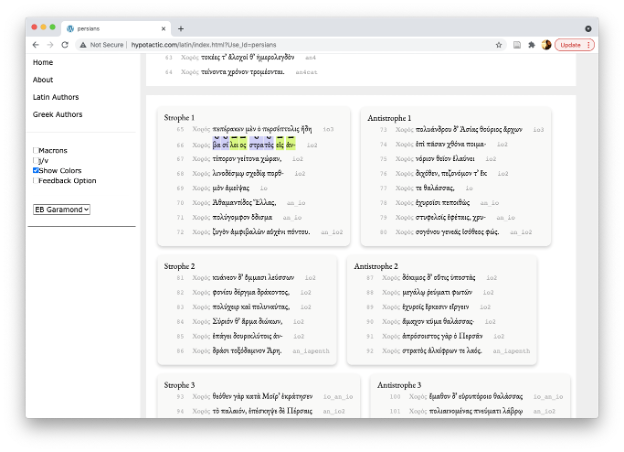Click the an4 meter label on line 63
The height and width of the screenshot is (452, 624).
point(310,58)
